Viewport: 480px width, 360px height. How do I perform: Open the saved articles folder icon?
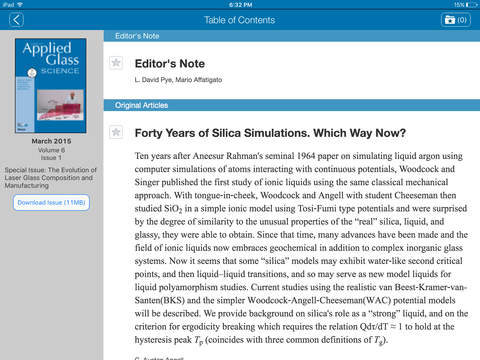449,20
